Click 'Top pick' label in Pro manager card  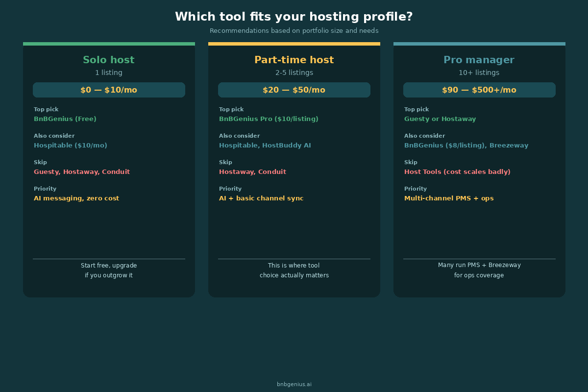pos(416,109)
